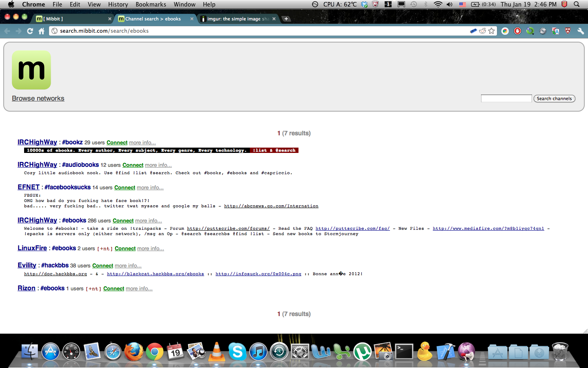Click the Search channels button

[554, 99]
